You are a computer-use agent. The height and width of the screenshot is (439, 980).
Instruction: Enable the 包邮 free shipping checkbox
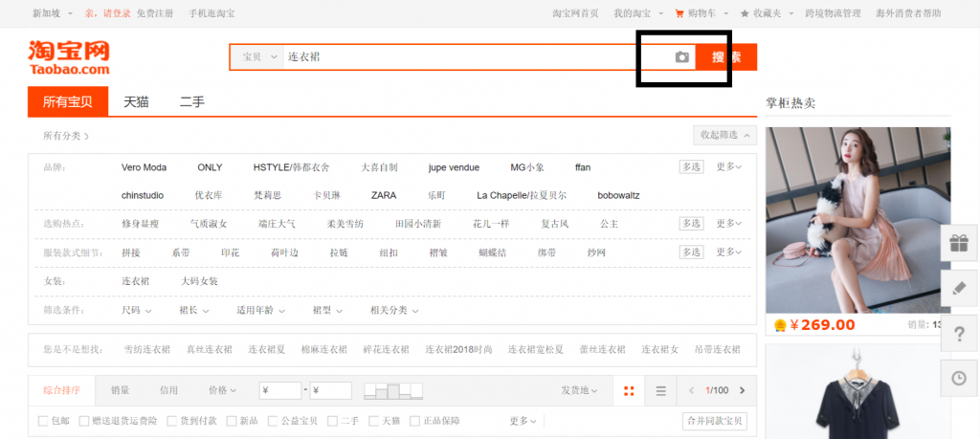pyautogui.click(x=43, y=421)
